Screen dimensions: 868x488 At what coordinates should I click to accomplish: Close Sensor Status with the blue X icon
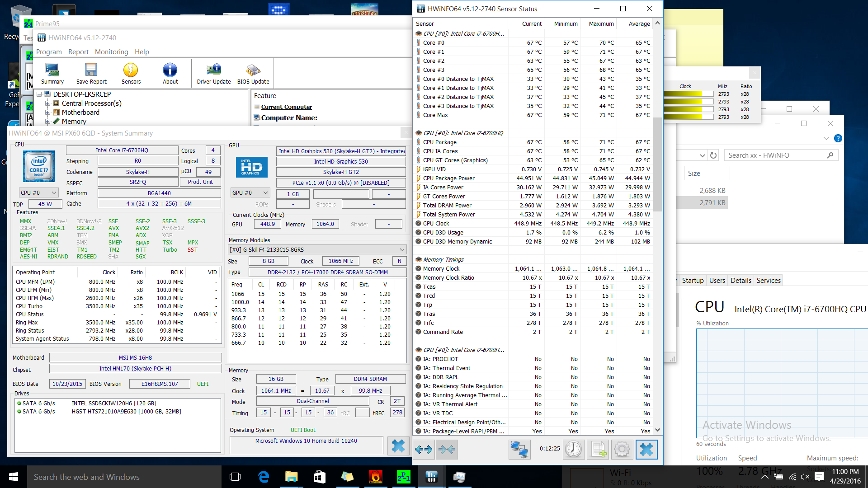646,449
